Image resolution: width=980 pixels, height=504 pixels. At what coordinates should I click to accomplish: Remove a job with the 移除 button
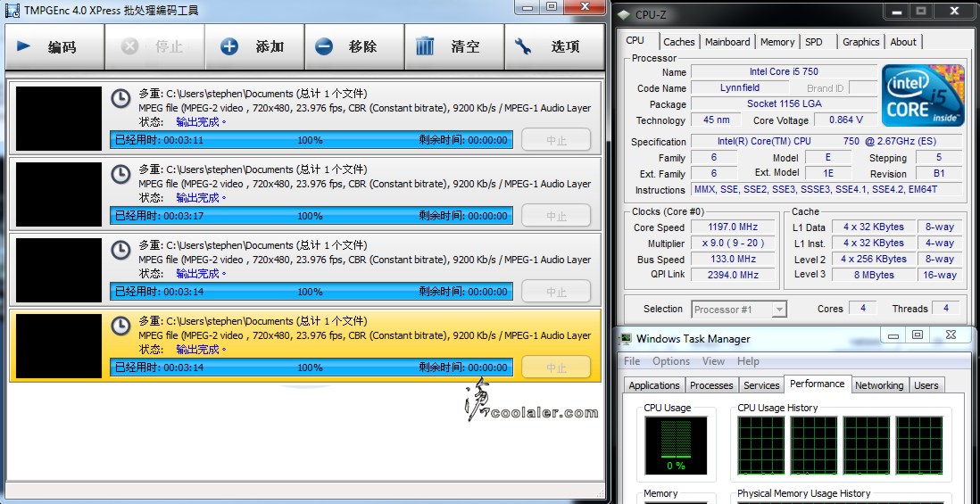pyautogui.click(x=354, y=47)
